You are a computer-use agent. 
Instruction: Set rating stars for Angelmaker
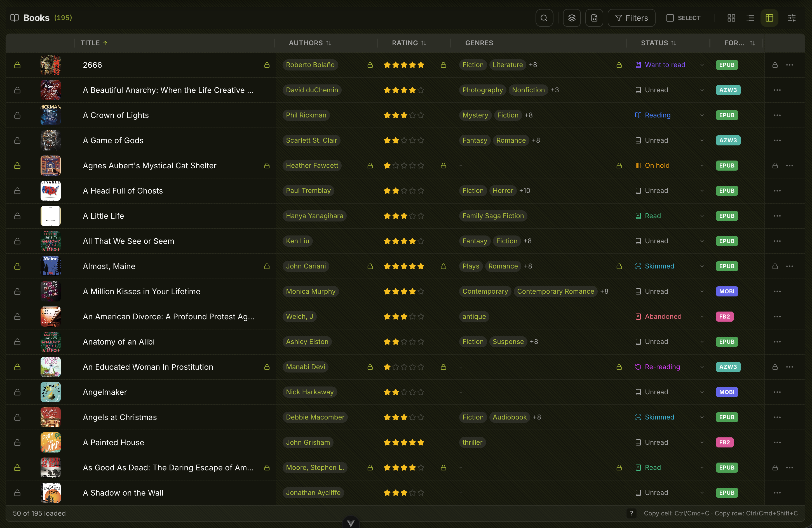click(404, 392)
